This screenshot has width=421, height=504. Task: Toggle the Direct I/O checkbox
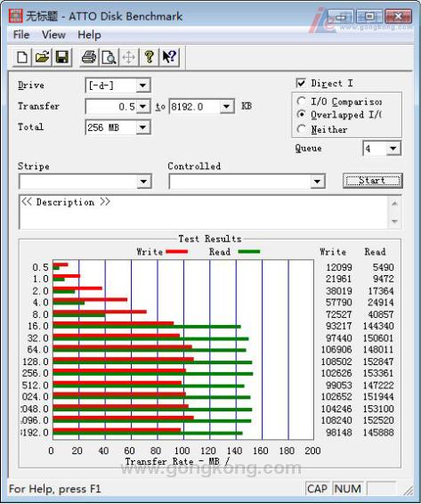pyautogui.click(x=301, y=83)
